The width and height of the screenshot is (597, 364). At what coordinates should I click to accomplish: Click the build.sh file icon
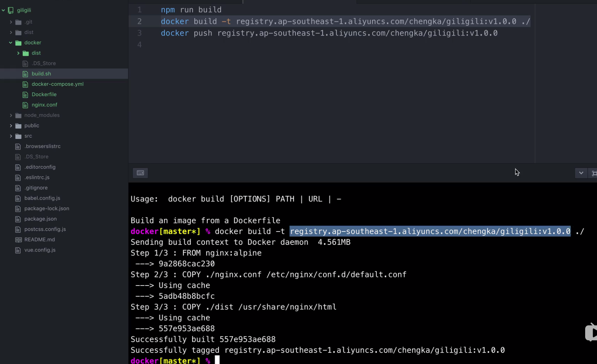pyautogui.click(x=25, y=74)
